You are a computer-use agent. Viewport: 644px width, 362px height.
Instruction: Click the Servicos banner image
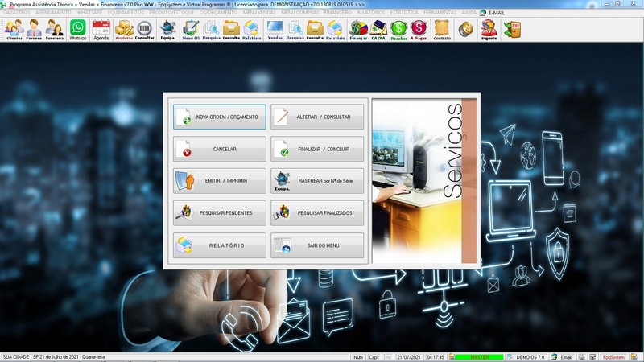tap(424, 181)
